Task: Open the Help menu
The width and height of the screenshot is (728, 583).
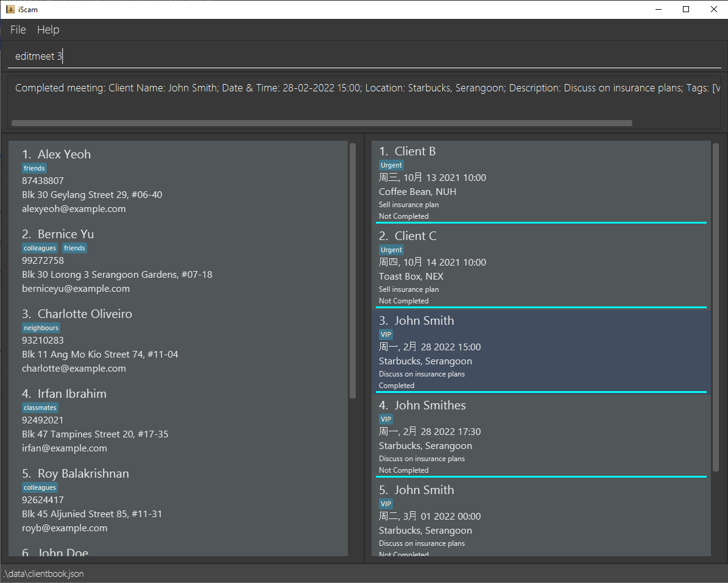Action: click(x=48, y=30)
